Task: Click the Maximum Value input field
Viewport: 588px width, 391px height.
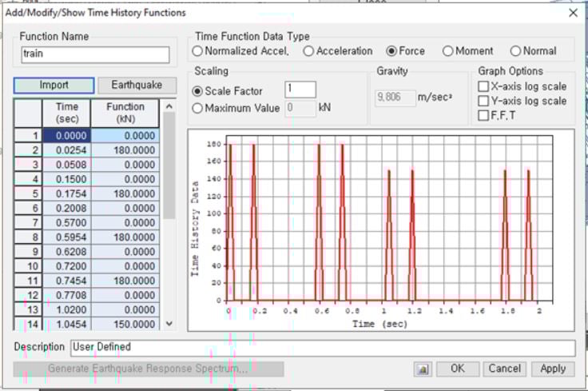Action: click(300, 109)
